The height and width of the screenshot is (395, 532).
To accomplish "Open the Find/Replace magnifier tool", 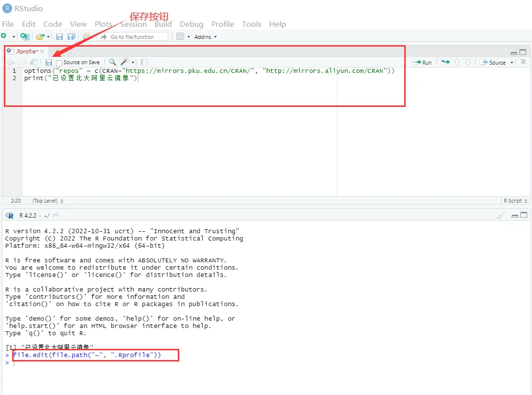I will 112,62.
